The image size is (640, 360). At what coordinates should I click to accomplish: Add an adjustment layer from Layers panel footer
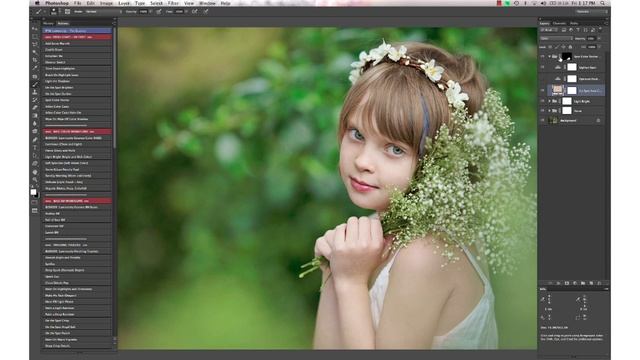575,283
